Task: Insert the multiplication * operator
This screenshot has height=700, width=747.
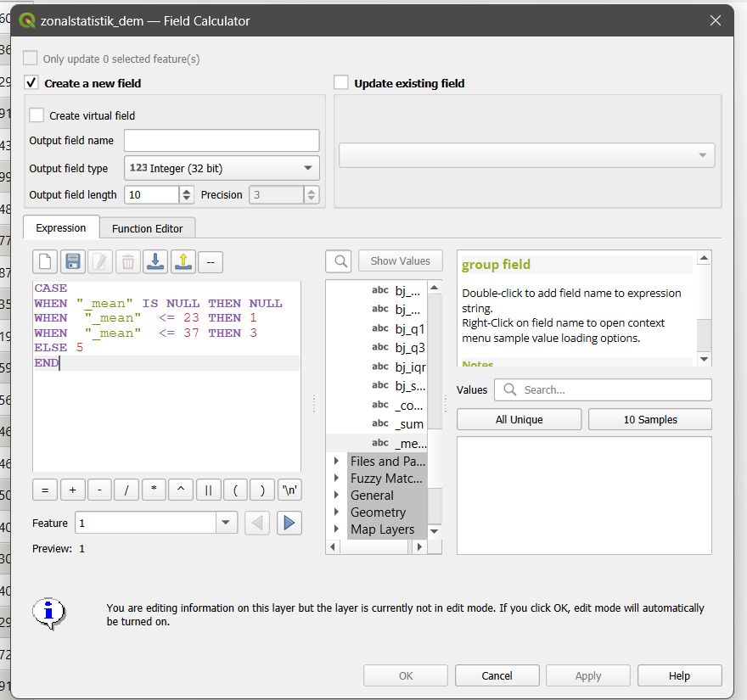Action: click(x=154, y=490)
